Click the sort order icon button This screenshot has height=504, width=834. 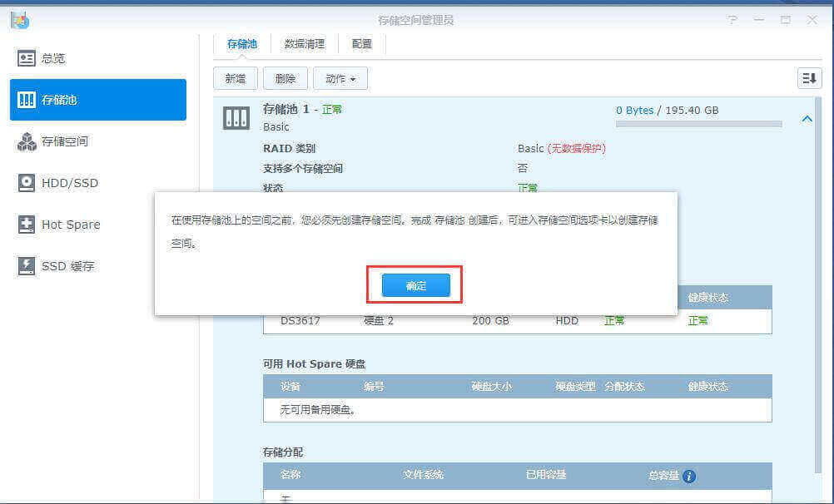[809, 79]
